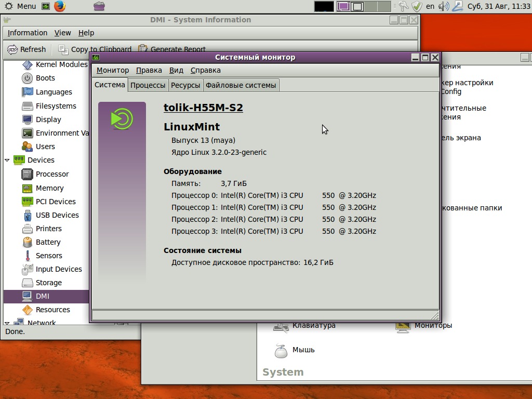Switch to the Процессы tab
Image resolution: width=532 pixels, height=399 pixels.
coord(148,85)
